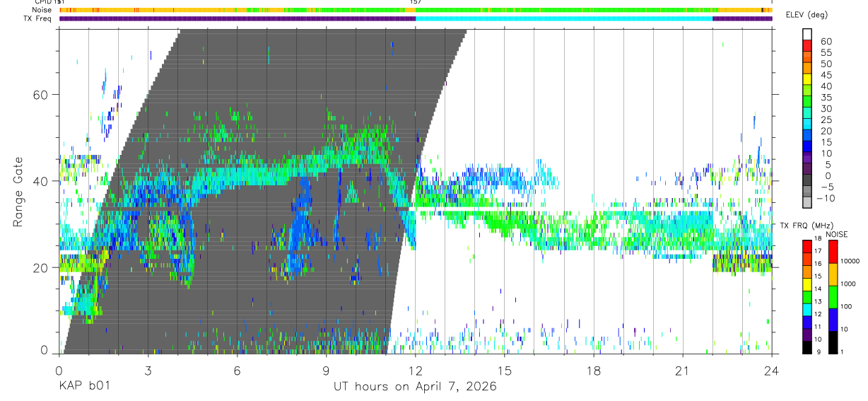Click x-axis tick label '9'
Screen dimensions: 868x401
327,371
